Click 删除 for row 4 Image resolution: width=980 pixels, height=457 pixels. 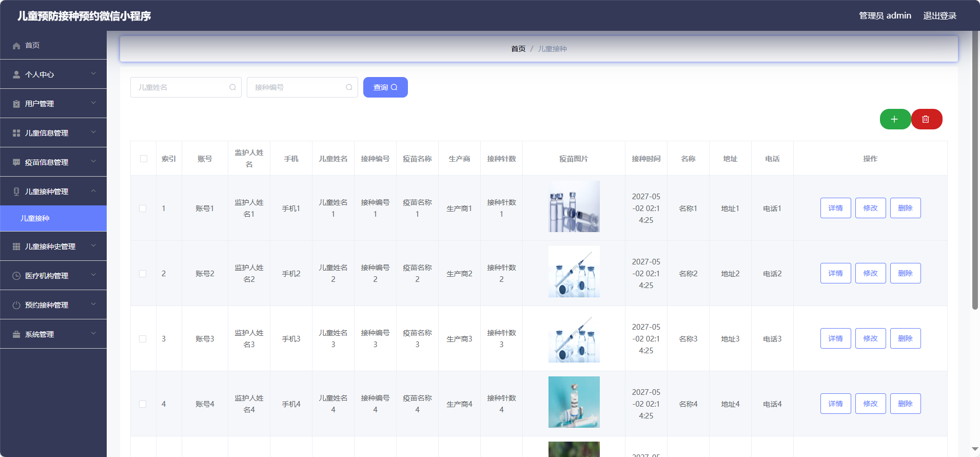coord(906,404)
